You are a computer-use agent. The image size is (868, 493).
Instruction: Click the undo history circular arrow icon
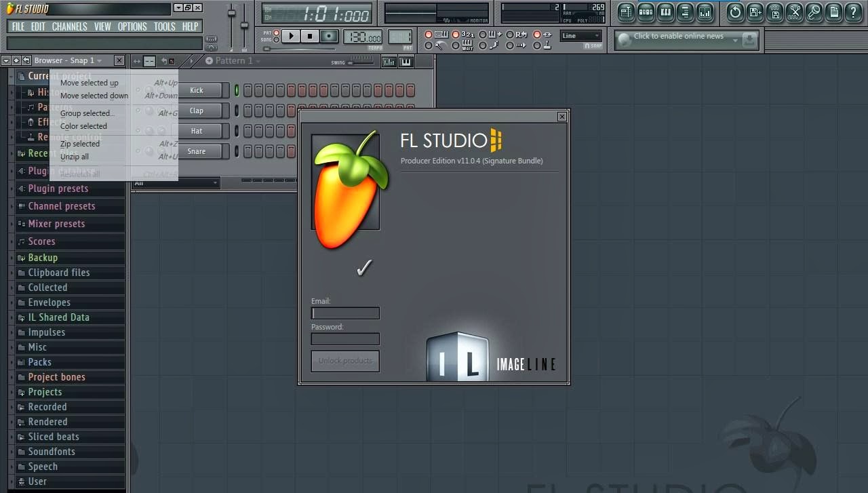735,12
